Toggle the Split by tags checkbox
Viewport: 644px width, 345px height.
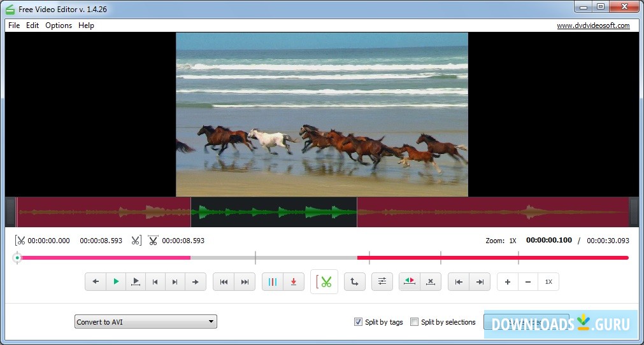pos(358,322)
